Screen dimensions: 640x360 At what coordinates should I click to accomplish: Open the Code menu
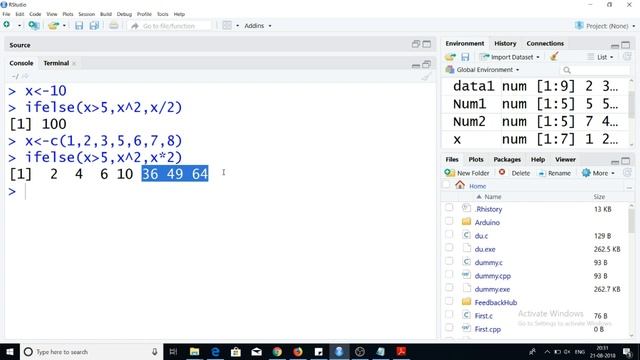[x=35, y=14]
